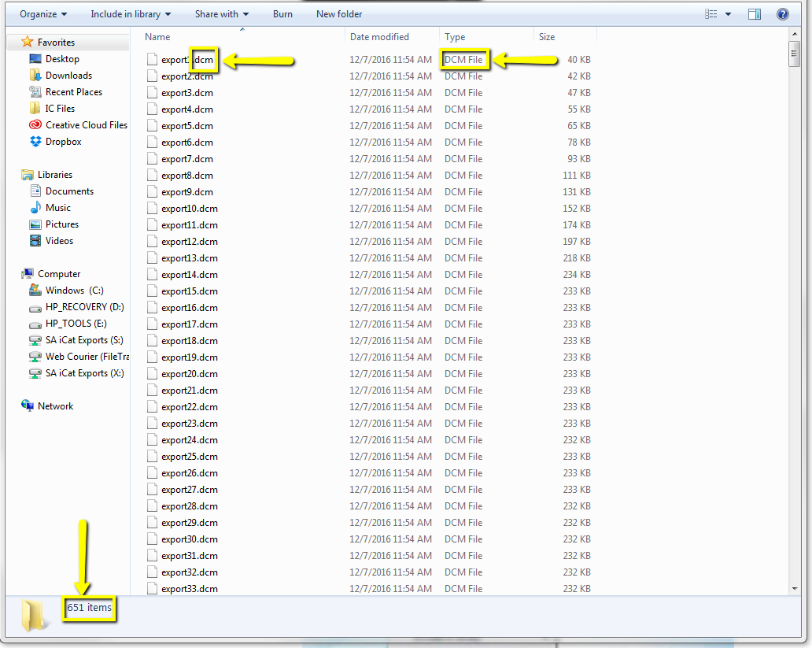This screenshot has width=812, height=648.
Task: Open Recent Places in Favorites
Action: (66, 92)
